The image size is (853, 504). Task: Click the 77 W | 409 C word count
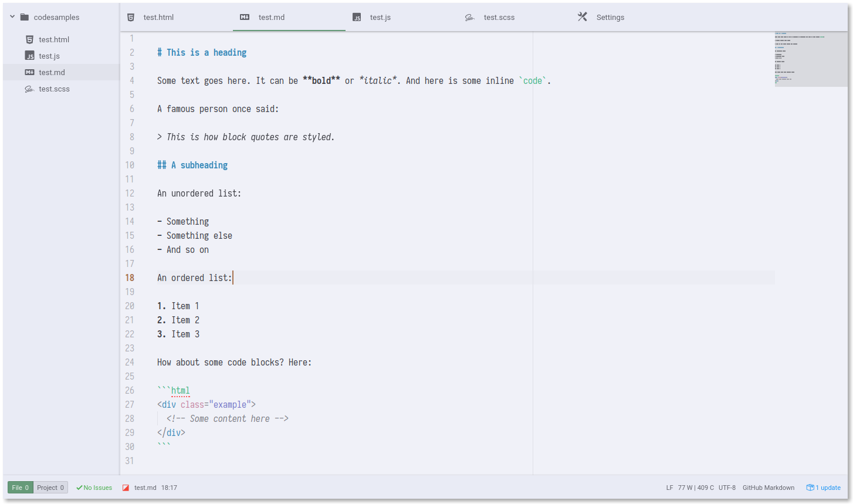coord(696,488)
